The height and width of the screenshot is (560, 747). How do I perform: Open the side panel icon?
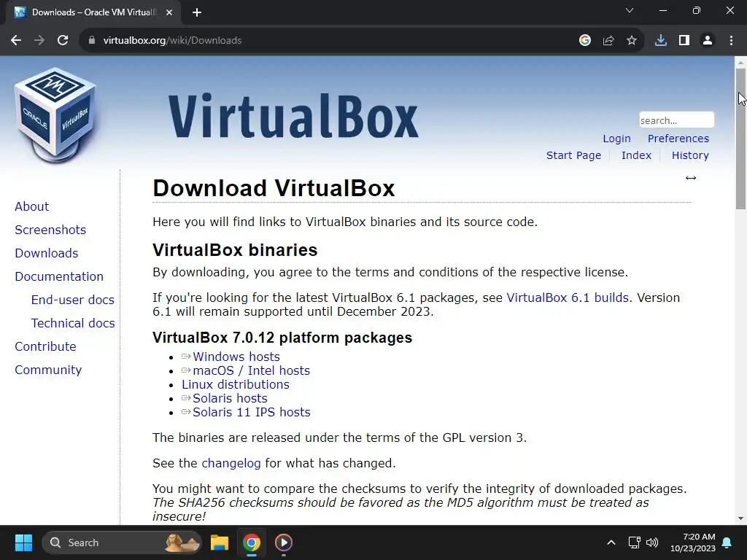click(x=684, y=41)
